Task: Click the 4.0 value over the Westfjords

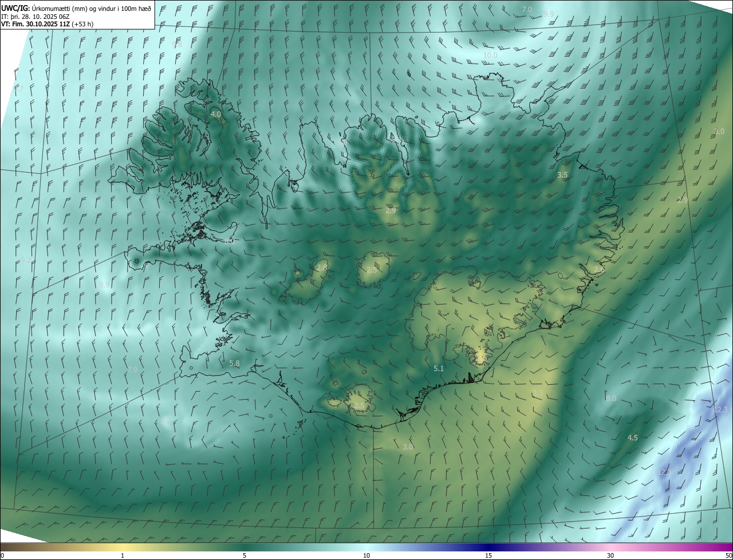Action: click(x=216, y=115)
